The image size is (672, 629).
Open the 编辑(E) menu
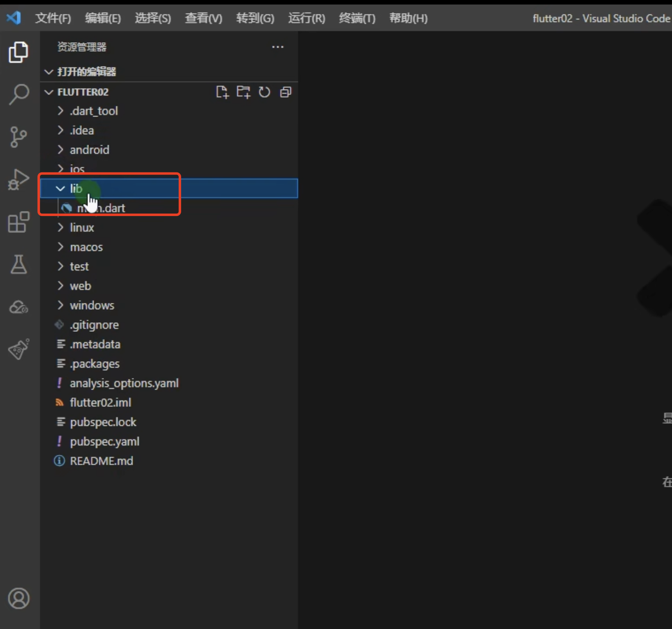pos(103,18)
